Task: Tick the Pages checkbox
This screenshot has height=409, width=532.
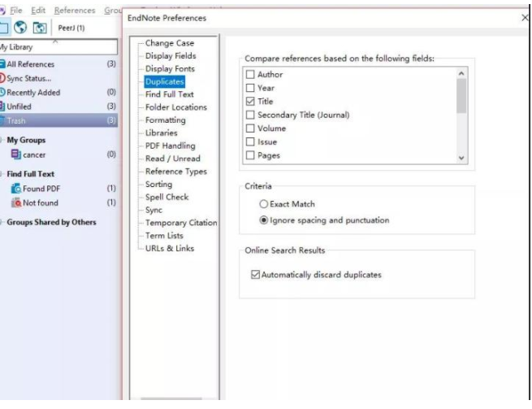Action: 250,155
